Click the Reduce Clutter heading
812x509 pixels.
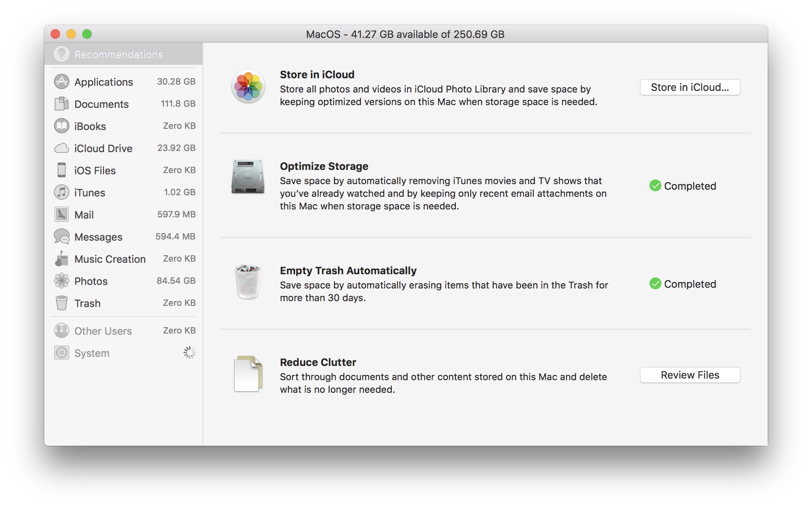(318, 362)
